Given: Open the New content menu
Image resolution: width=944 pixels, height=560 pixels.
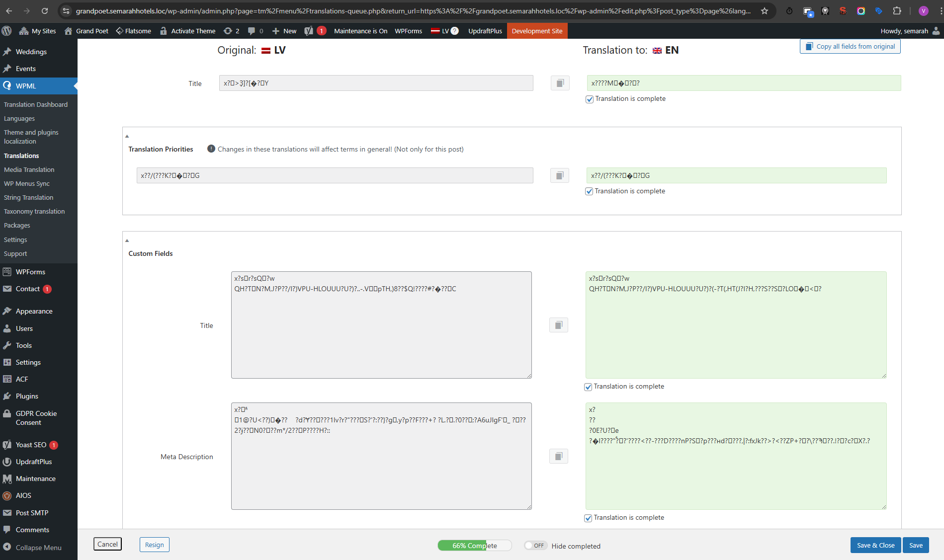Looking at the screenshot, I should tap(284, 31).
